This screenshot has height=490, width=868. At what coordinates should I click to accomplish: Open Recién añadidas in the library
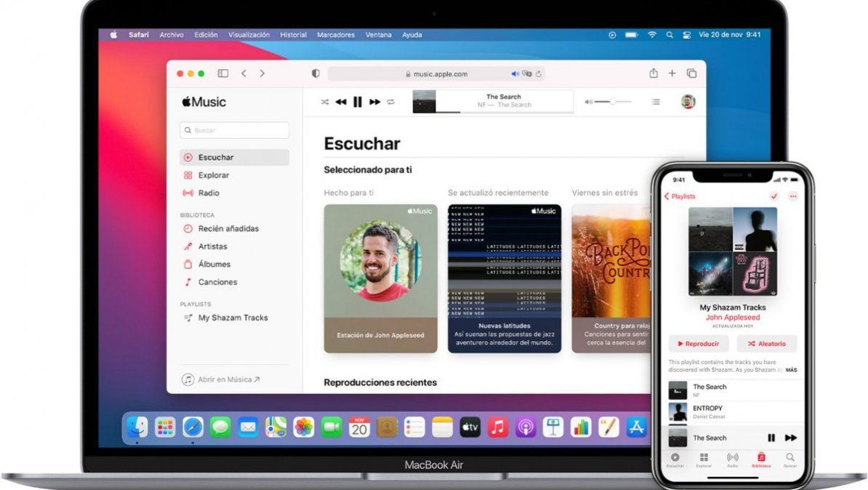pyautogui.click(x=228, y=228)
